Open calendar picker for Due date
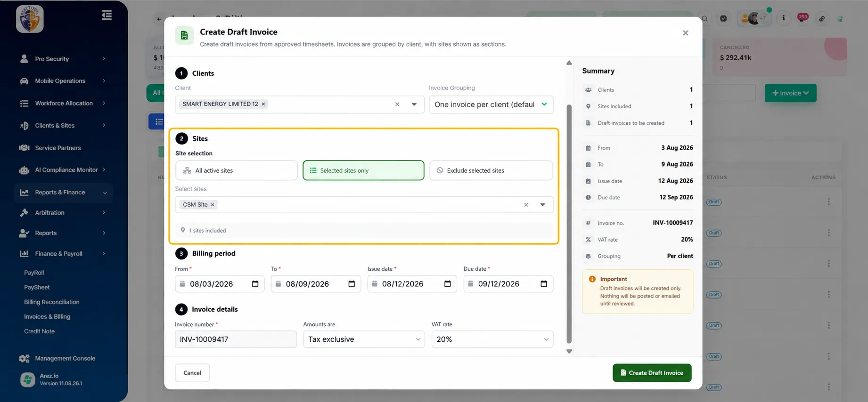This screenshot has height=402, width=868. pyautogui.click(x=544, y=284)
